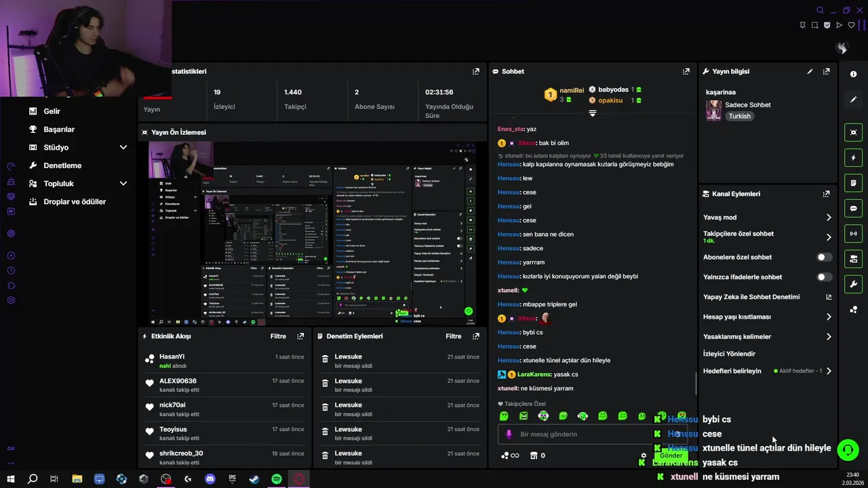Click the document note icon in right rail

point(853,183)
